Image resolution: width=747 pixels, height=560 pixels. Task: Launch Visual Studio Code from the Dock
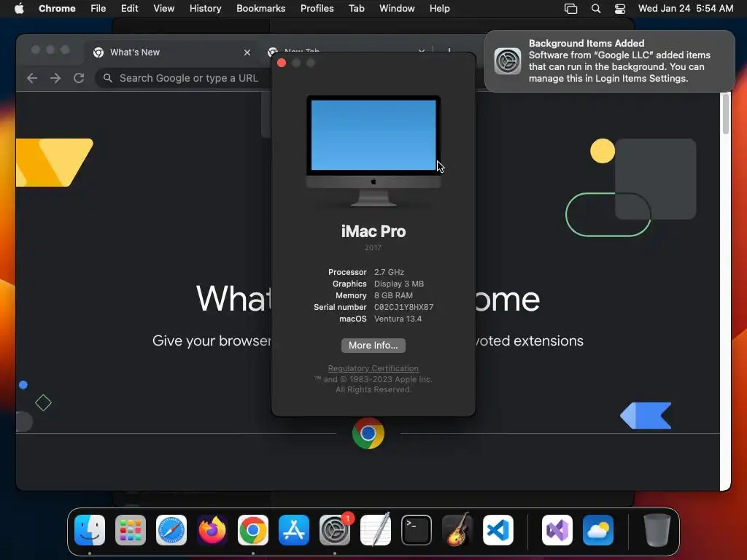click(498, 530)
